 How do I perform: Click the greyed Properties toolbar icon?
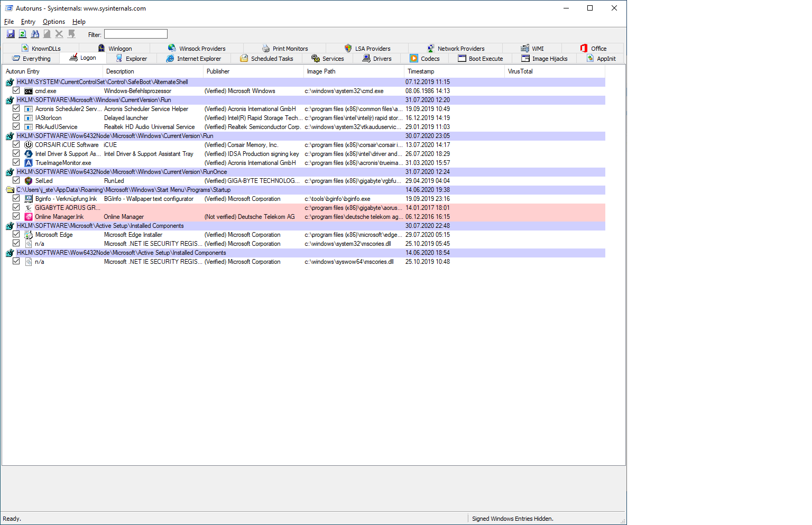point(47,34)
